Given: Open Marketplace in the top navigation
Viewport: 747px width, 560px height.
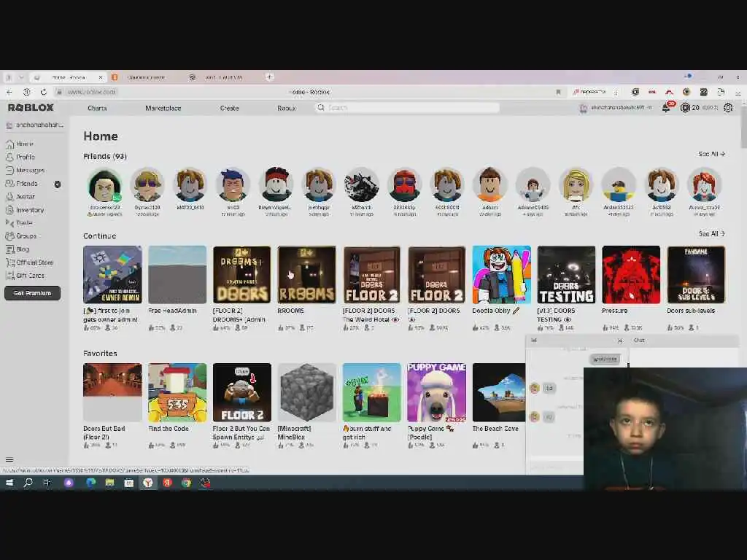Looking at the screenshot, I should click(x=163, y=108).
